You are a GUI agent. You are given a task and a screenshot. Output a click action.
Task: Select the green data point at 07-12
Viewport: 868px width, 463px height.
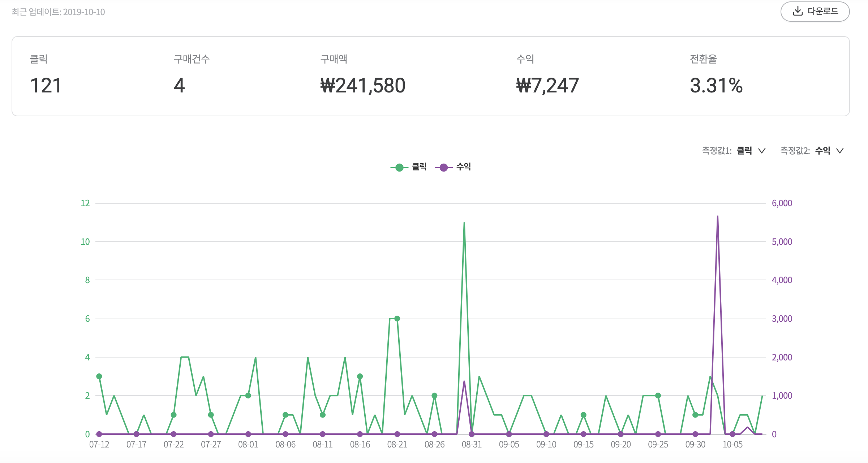(x=99, y=376)
